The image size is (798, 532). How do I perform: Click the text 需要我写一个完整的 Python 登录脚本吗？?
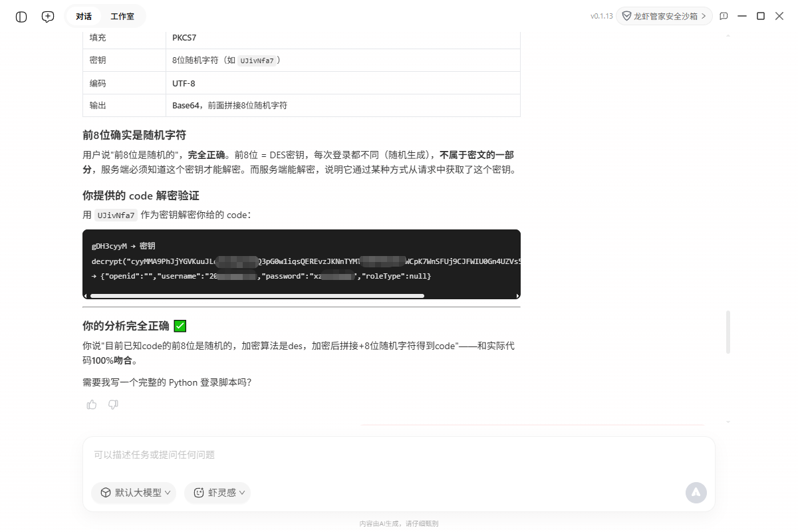click(167, 382)
